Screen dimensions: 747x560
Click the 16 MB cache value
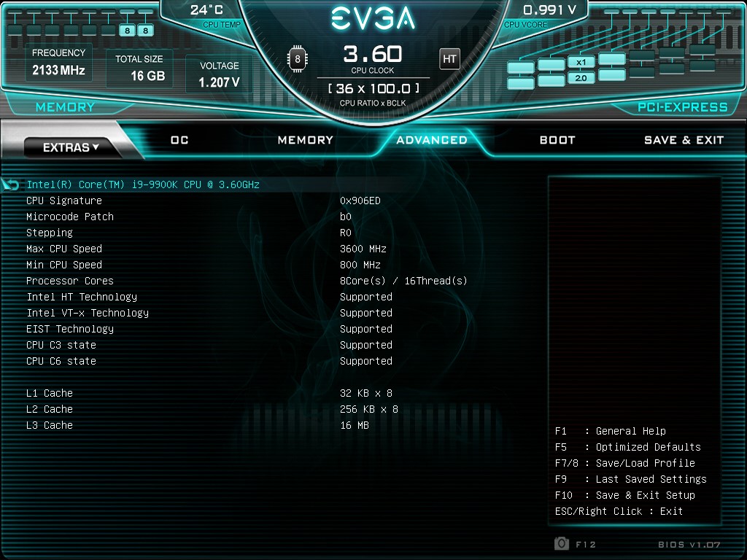(x=355, y=425)
